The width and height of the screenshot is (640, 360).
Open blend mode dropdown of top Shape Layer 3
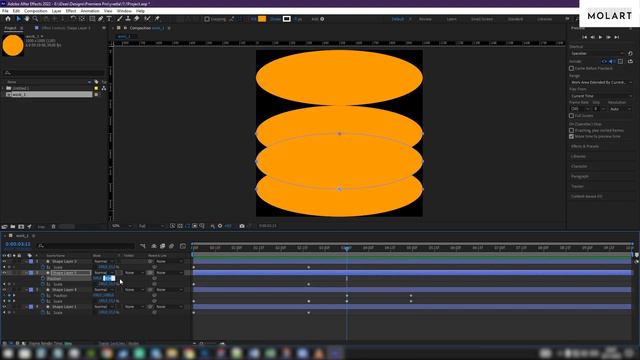click(104, 261)
